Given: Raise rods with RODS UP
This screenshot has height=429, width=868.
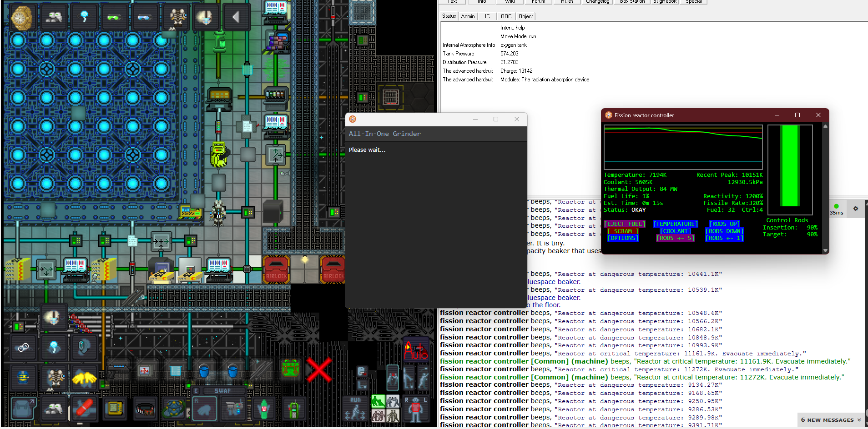Looking at the screenshot, I should coord(724,224).
